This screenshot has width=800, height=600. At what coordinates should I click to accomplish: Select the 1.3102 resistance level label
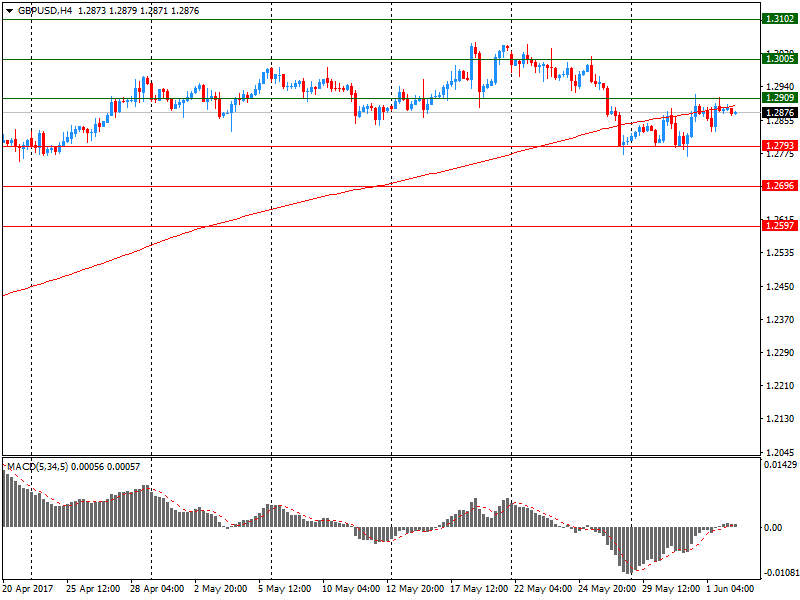click(x=780, y=19)
